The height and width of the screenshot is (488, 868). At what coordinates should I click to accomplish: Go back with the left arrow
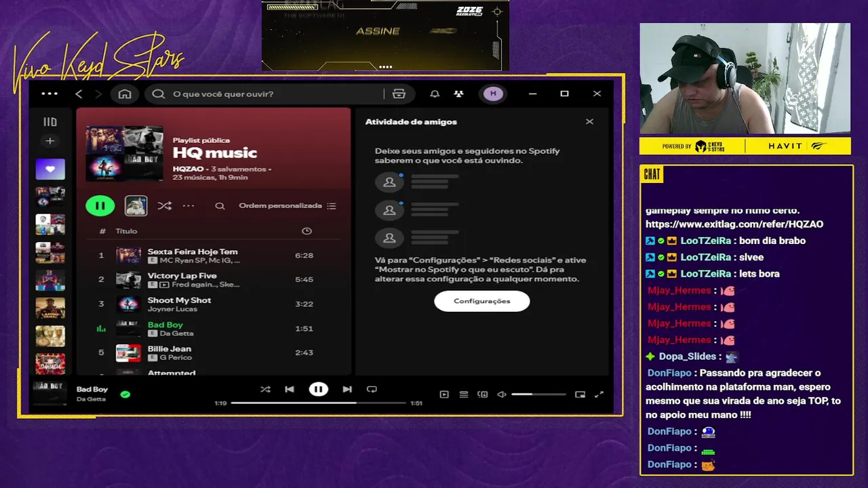click(x=79, y=94)
